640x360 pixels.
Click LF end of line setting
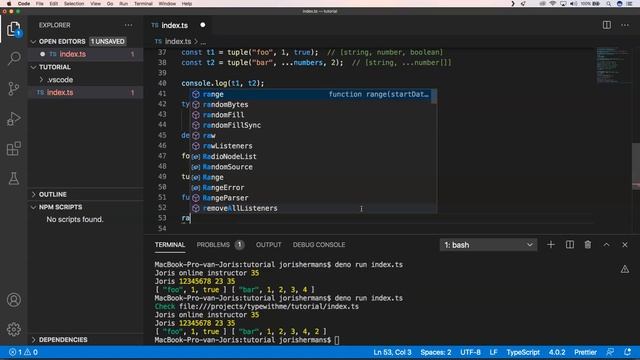click(x=493, y=352)
